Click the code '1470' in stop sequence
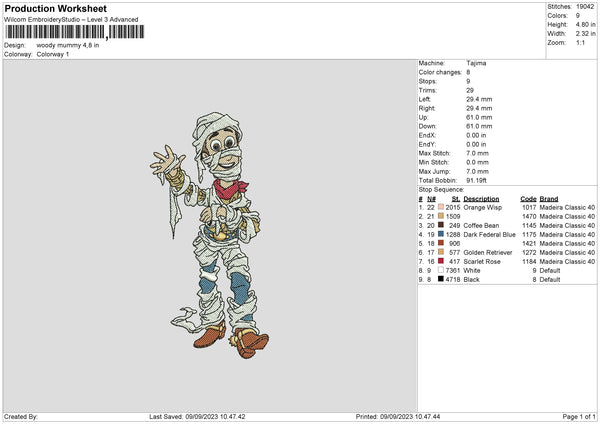600x424 pixels. 529,217
